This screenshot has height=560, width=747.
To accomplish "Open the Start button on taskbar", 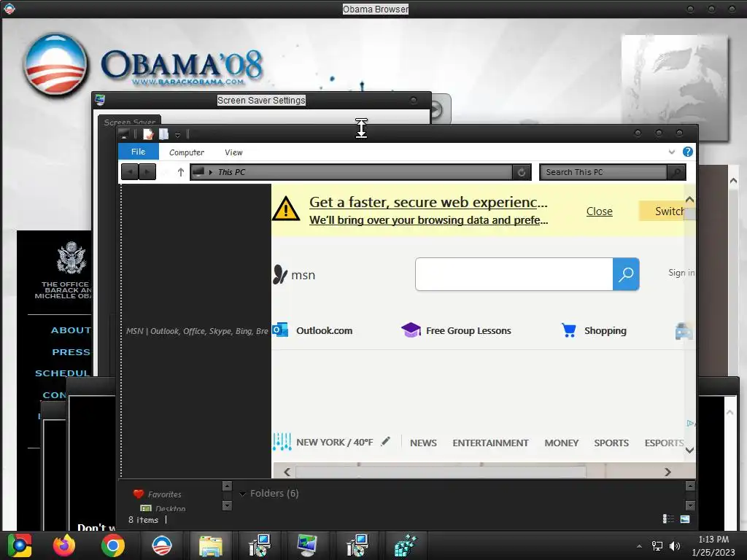I will (x=19, y=545).
